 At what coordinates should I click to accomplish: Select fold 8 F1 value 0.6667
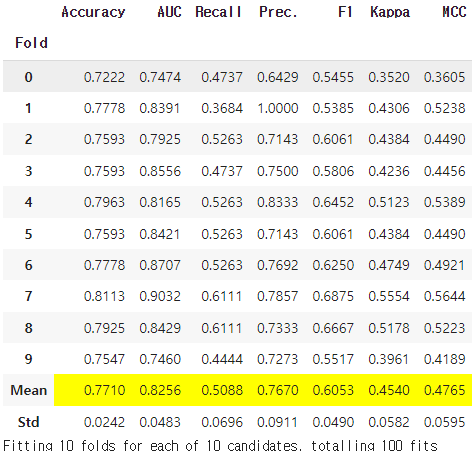click(x=333, y=328)
